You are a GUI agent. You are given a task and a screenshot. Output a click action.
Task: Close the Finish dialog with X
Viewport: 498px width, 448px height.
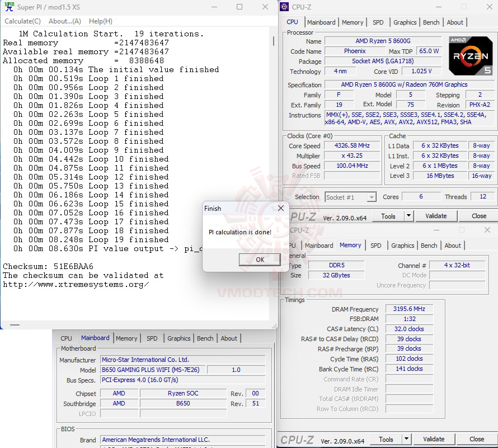tap(281, 208)
